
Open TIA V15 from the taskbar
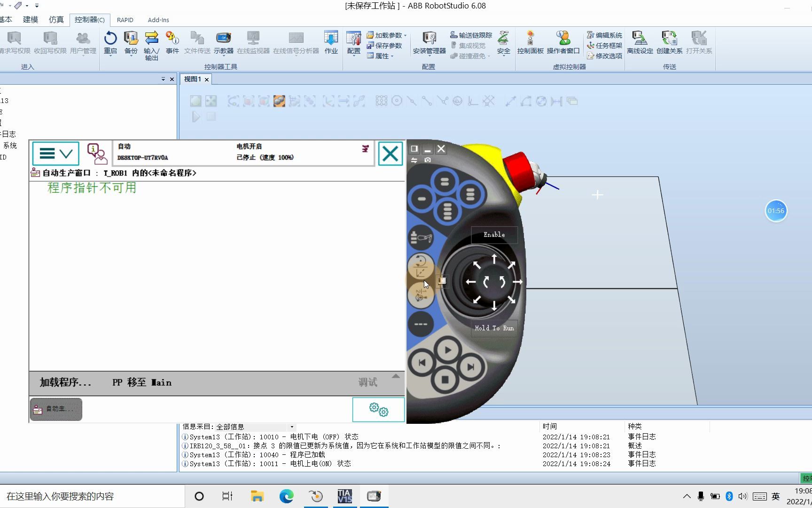(344, 496)
